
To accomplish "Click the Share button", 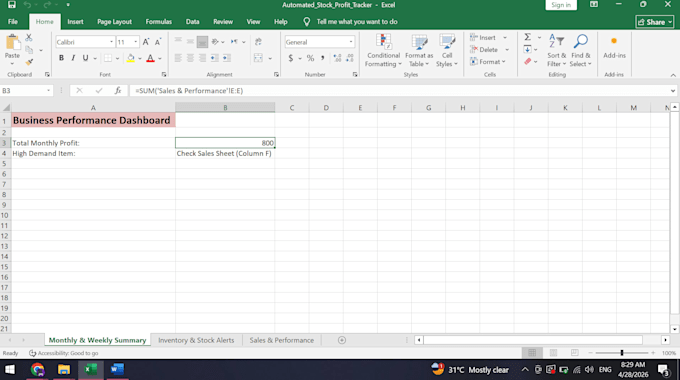I will point(655,22).
